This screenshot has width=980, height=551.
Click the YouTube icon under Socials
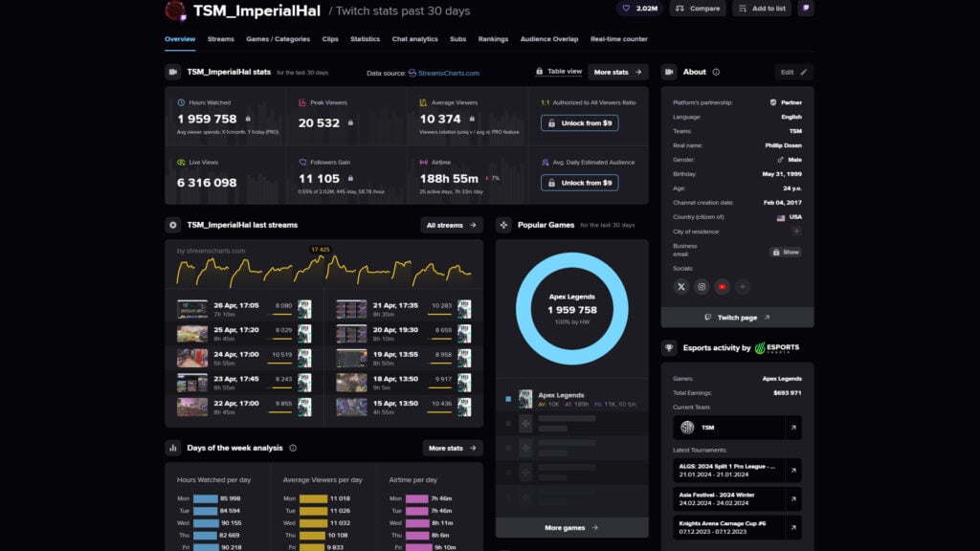click(x=722, y=286)
